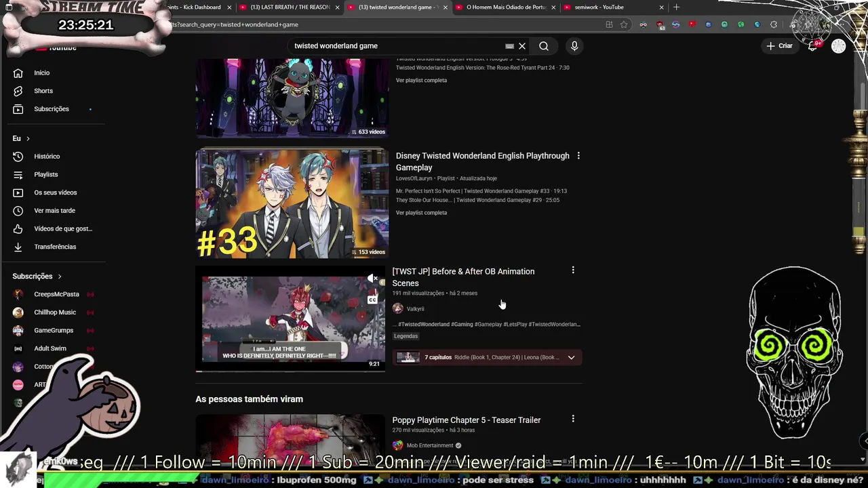
Task: Open the Subscrições icon in sidebar
Action: [x=18, y=109]
